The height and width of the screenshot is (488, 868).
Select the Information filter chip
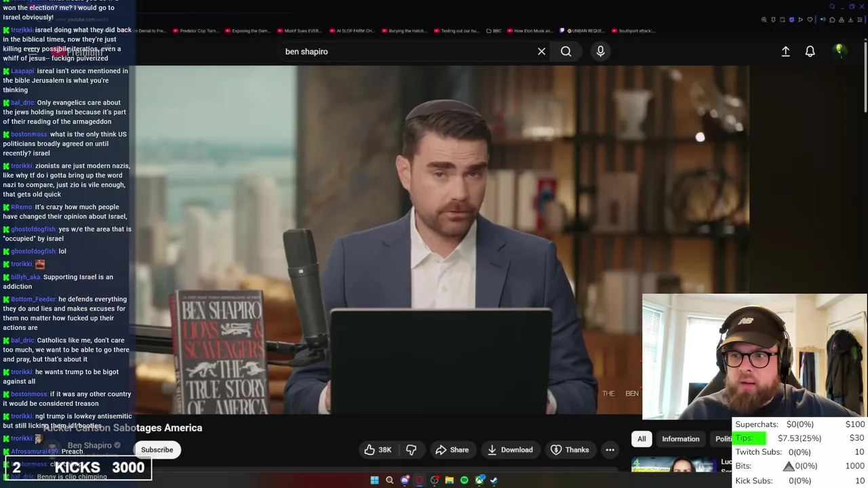pyautogui.click(x=680, y=439)
